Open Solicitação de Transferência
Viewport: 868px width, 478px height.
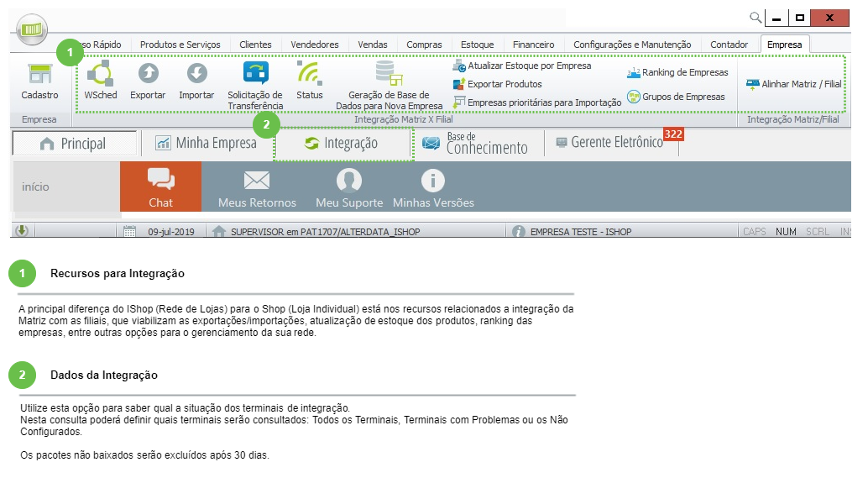tap(255, 86)
